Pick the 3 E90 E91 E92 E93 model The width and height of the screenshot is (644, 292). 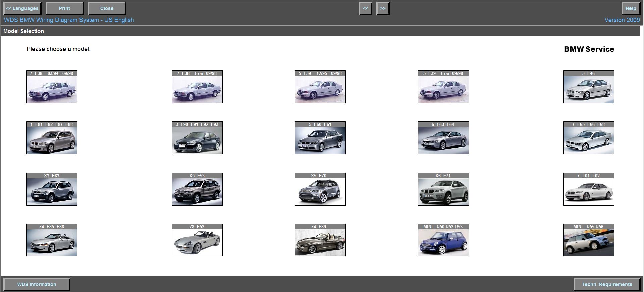click(x=197, y=138)
